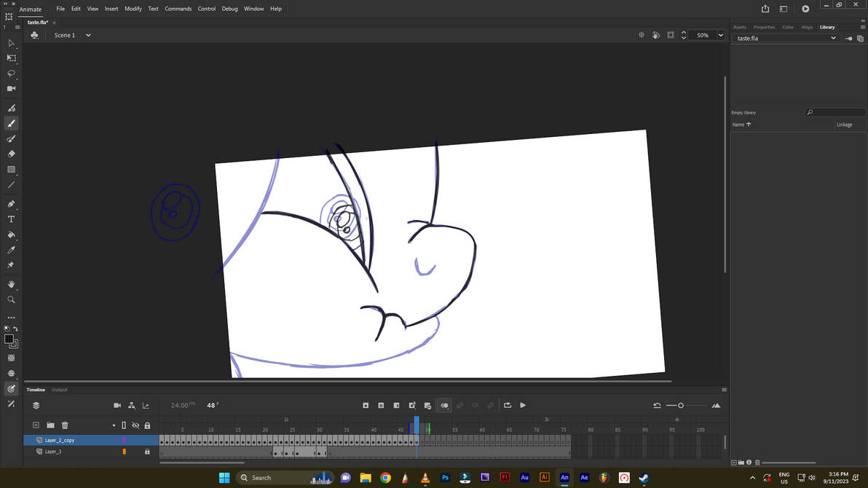868x488 pixels.
Task: Click the New Layer button
Action: 36,425
